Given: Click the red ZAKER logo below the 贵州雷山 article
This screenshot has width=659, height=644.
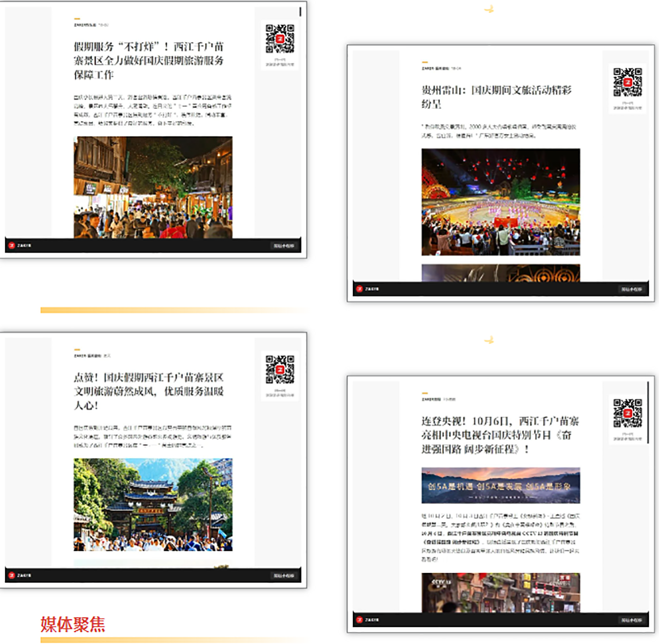Looking at the screenshot, I should (x=359, y=289).
